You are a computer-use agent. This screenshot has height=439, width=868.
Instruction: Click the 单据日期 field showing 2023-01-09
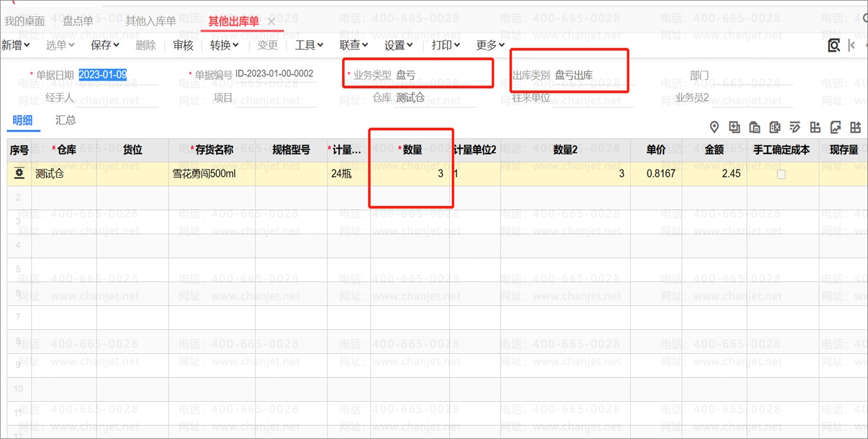coord(117,75)
